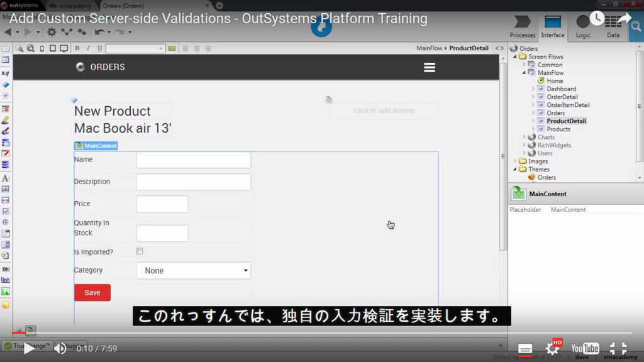Click MainFlow in the breadcrumb
This screenshot has width=644, height=362.
click(429, 48)
